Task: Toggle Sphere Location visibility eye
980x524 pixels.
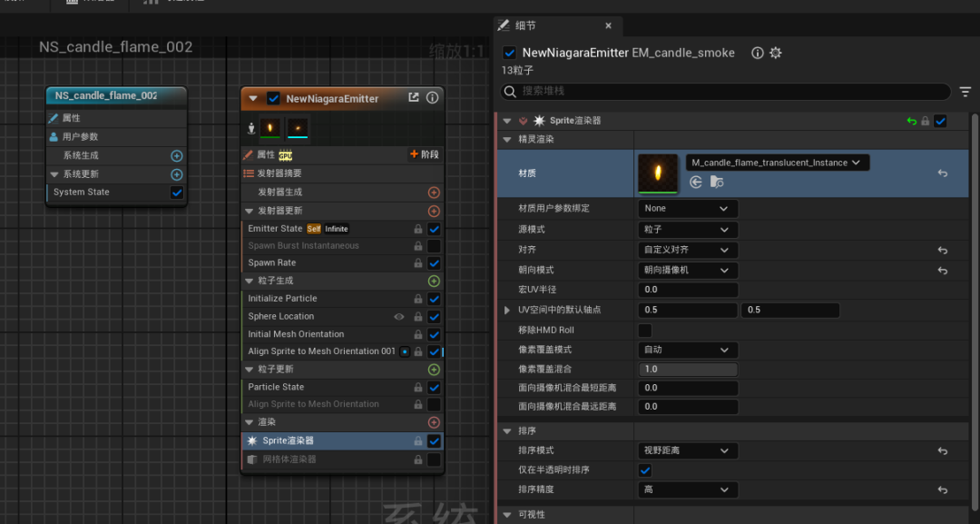Action: pos(398,317)
